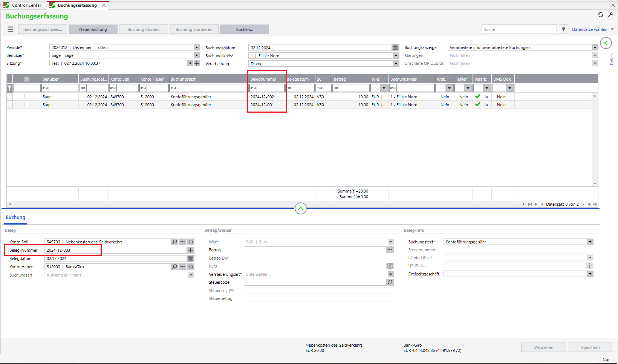Click the refresh icon at top right
Image resolution: width=618 pixels, height=364 pixels.
[601, 15]
